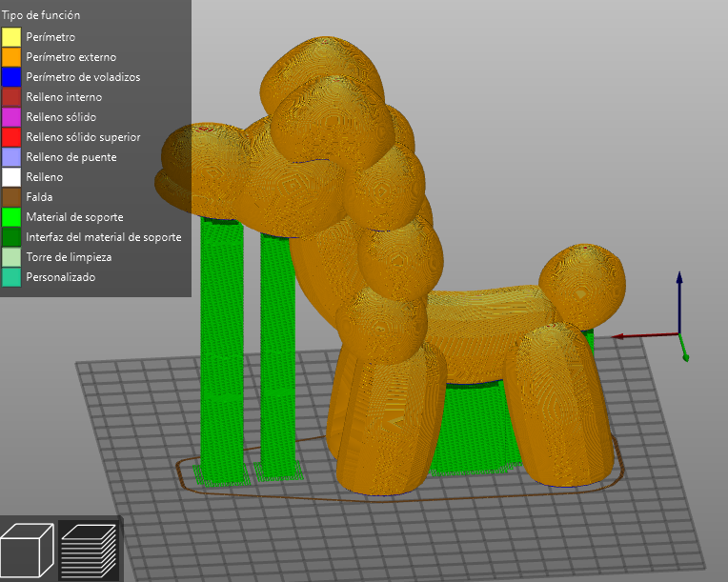Screen dimensions: 728x582
Task: Click the dark red Relleno interno swatch
Action: [11, 97]
